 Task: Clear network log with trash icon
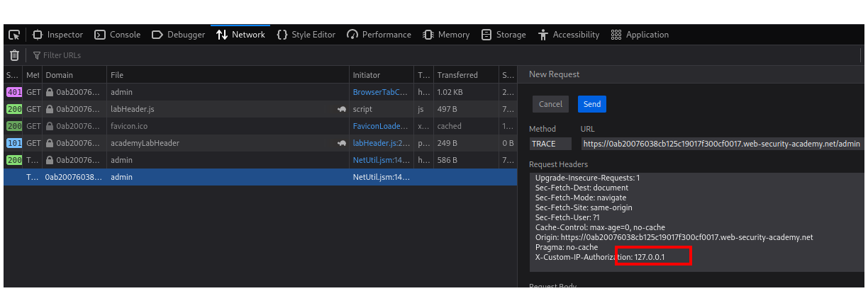(x=14, y=55)
